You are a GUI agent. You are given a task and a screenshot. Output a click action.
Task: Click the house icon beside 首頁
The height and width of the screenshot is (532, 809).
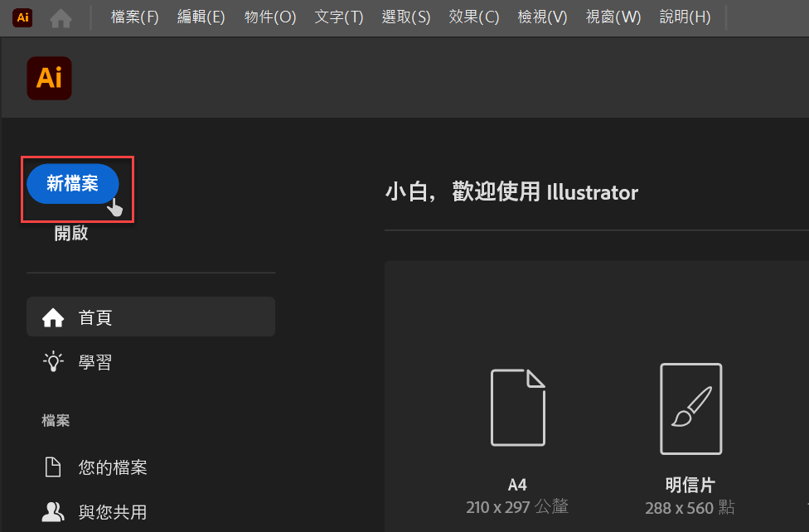(53, 317)
